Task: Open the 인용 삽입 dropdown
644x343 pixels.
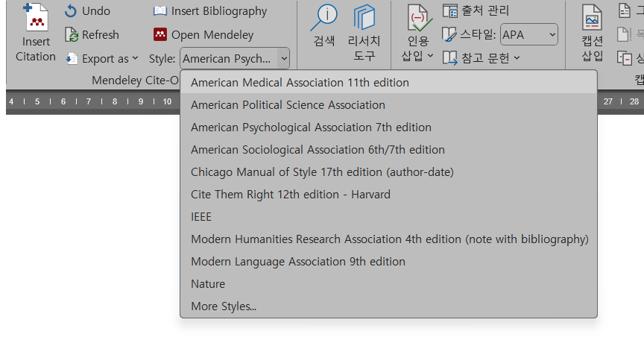Action: (417, 33)
